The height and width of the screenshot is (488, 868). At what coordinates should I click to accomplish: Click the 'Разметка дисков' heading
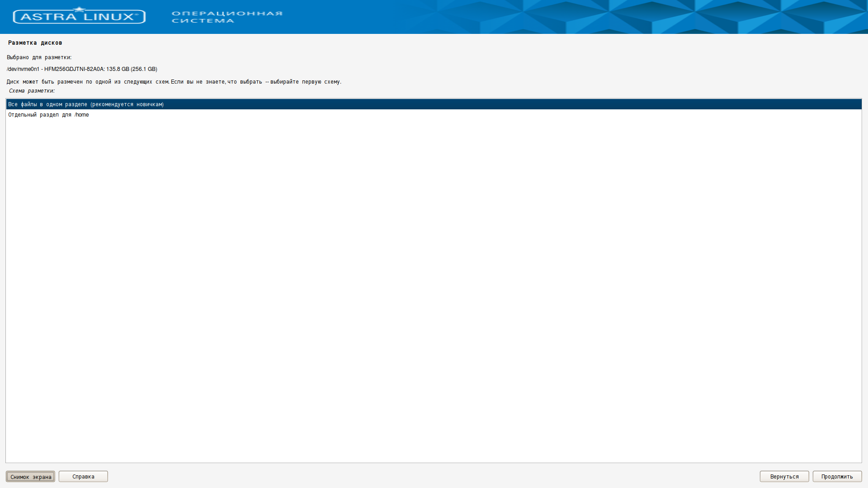pos(35,43)
